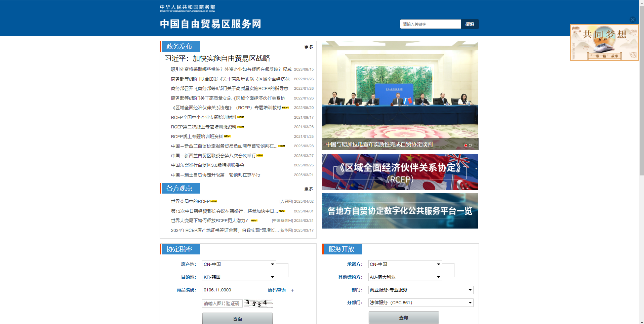Click 查询 button under 服务开放
This screenshot has width=644, height=324.
(x=403, y=318)
